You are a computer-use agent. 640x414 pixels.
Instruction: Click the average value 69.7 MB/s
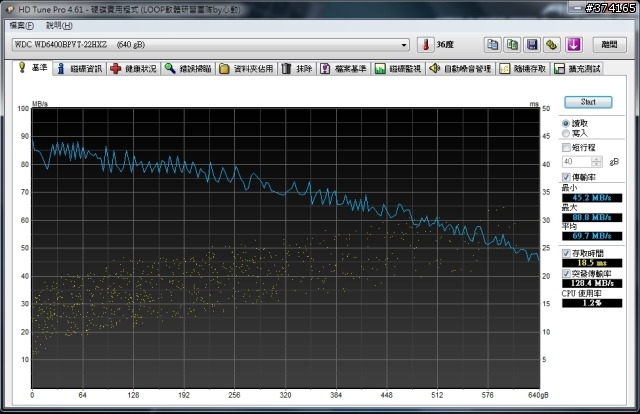point(592,236)
